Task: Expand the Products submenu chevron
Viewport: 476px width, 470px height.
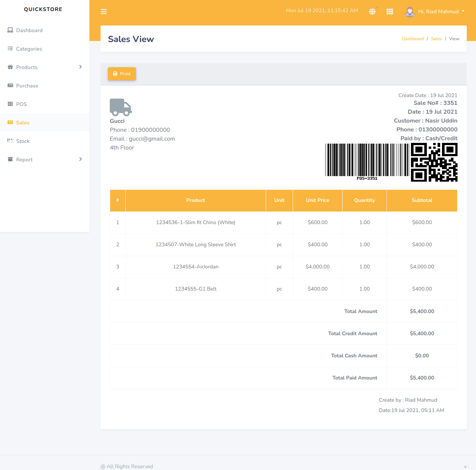Action: [x=81, y=67]
